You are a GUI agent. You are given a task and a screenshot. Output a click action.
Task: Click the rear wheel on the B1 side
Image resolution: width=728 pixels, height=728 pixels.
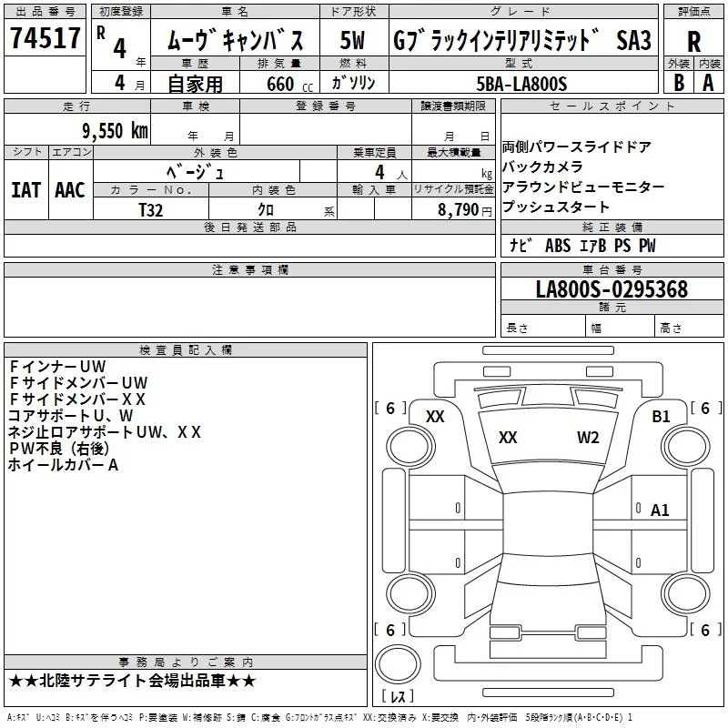point(686,594)
